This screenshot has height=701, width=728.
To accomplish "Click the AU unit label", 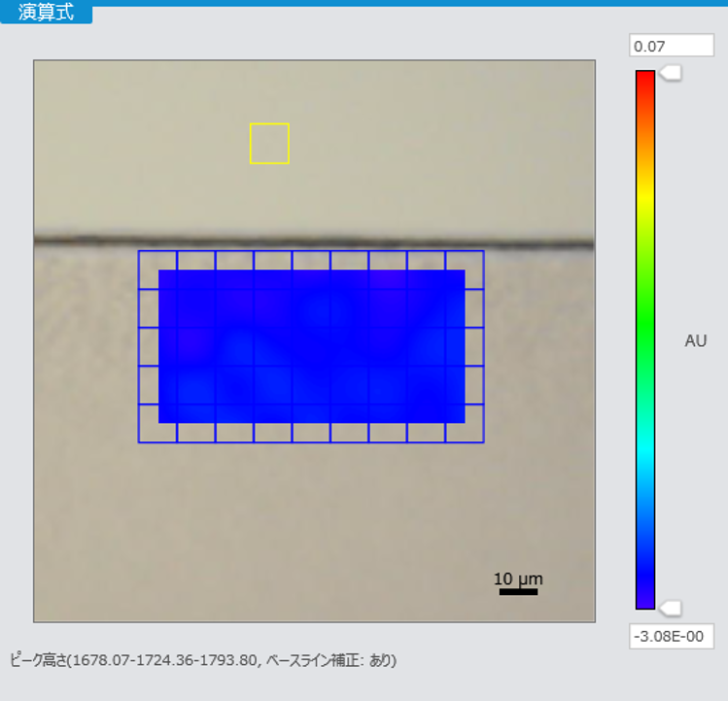I will (695, 341).
